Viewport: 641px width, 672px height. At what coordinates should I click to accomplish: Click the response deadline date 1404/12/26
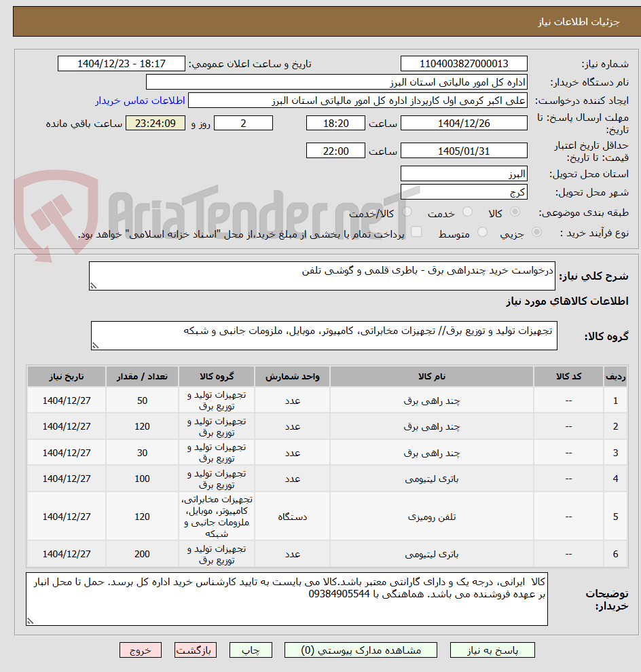pos(464,124)
